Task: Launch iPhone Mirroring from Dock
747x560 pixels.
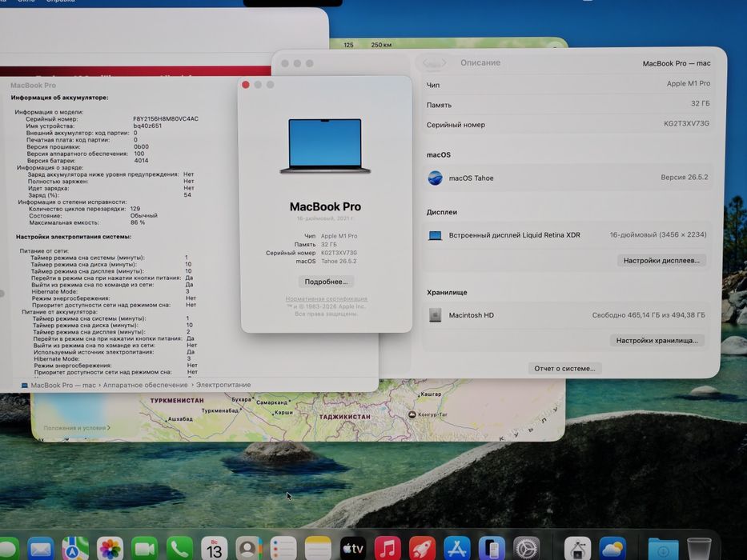Action: (x=492, y=549)
